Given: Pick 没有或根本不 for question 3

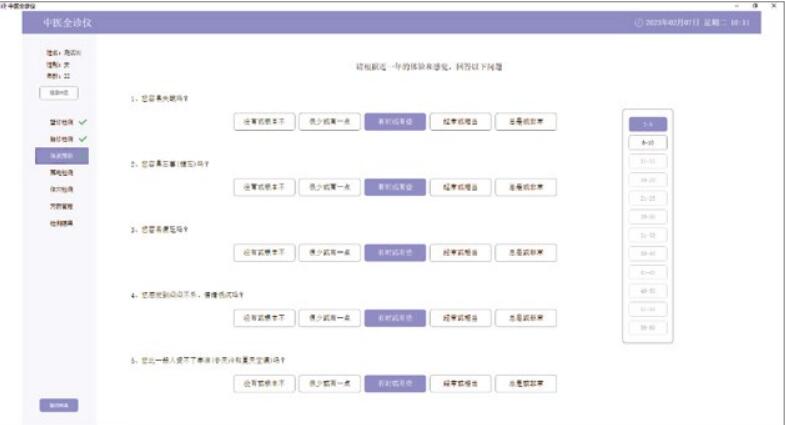Looking at the screenshot, I should [264, 253].
